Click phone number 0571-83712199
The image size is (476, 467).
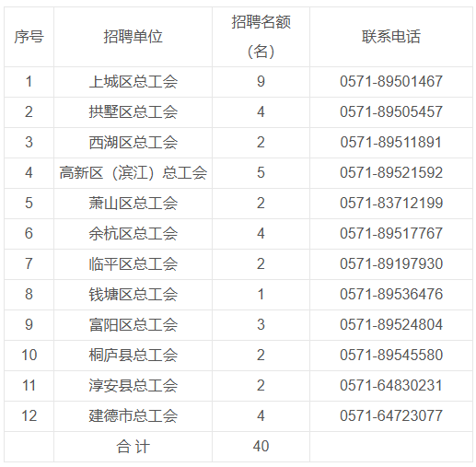(391, 203)
